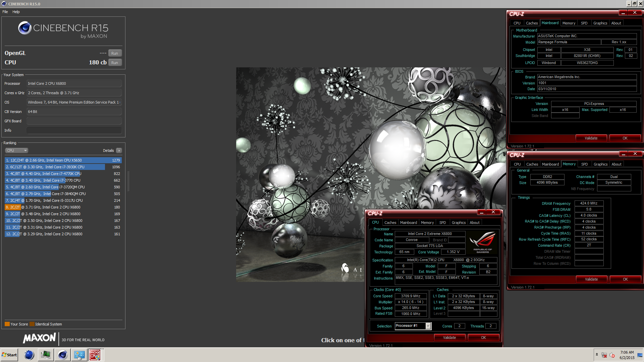
Task: Click the DRAM Frequency 424.0 MHz value
Action: (x=589, y=203)
